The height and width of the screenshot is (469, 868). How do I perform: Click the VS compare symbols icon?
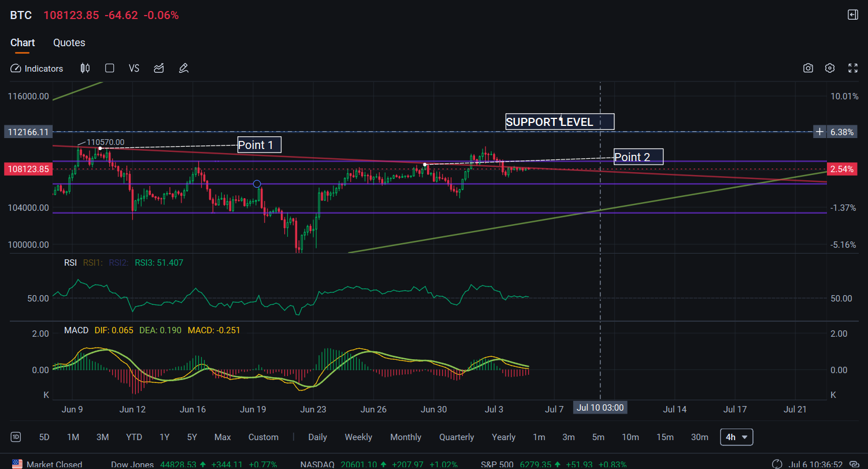pos(133,68)
